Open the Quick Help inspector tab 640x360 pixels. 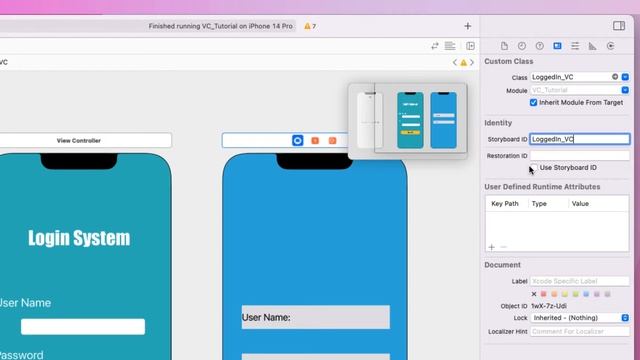click(x=540, y=46)
